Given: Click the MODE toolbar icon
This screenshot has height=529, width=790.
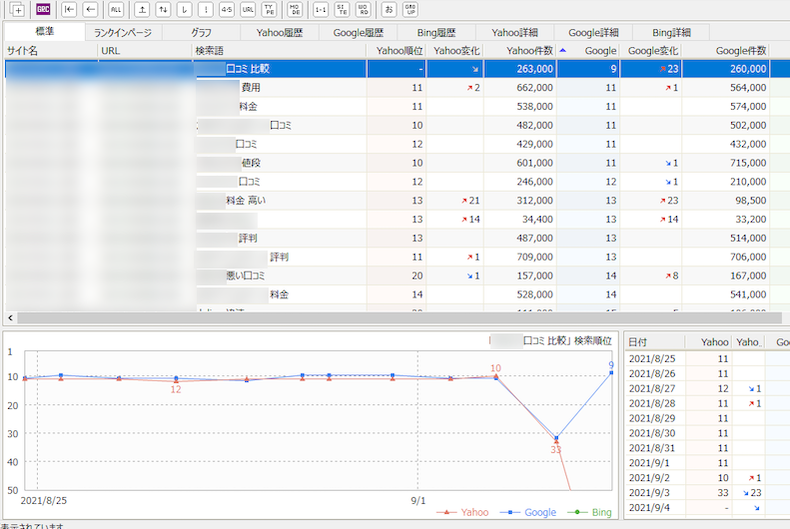Looking at the screenshot, I should (295, 9).
